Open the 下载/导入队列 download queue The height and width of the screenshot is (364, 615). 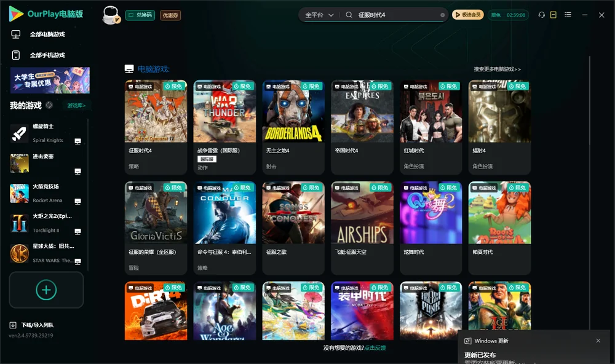pos(32,325)
